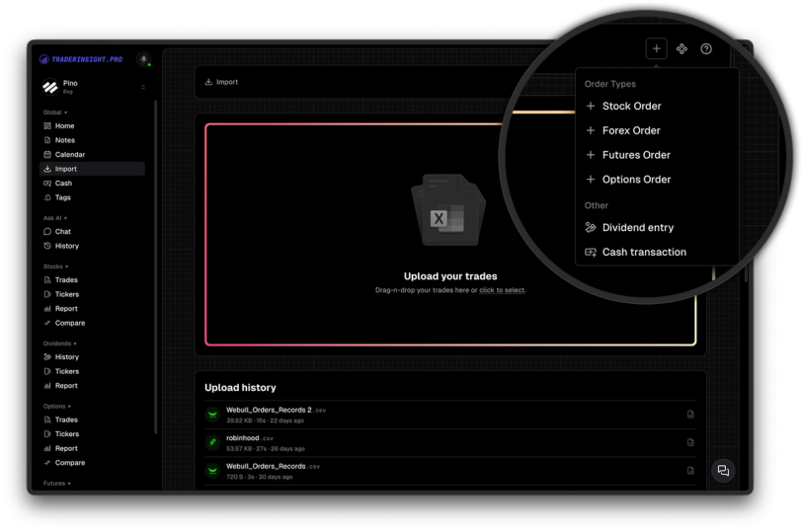
Task: Click file icon for 720 B Webull_Orders_Records.csv row
Action: pyautogui.click(x=690, y=471)
